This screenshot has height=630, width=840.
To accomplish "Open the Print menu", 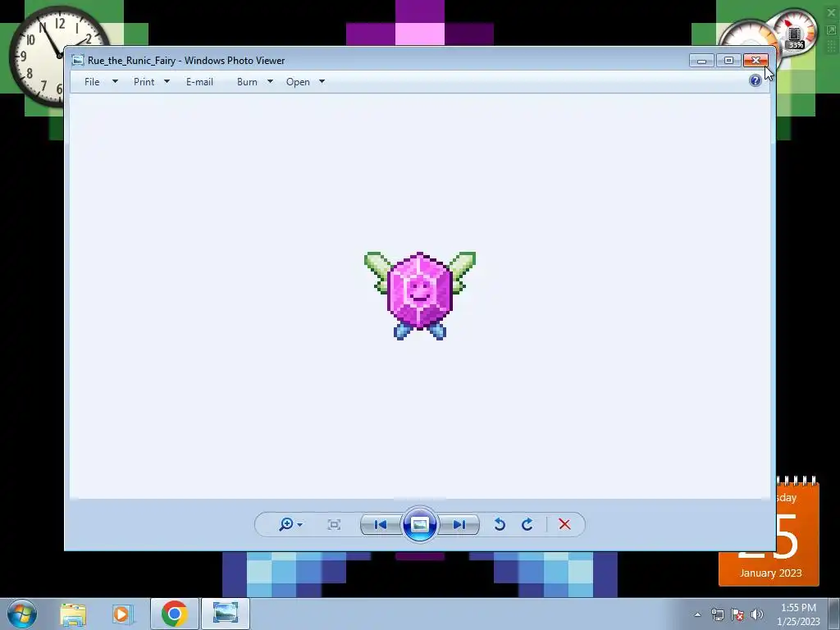I will point(144,81).
